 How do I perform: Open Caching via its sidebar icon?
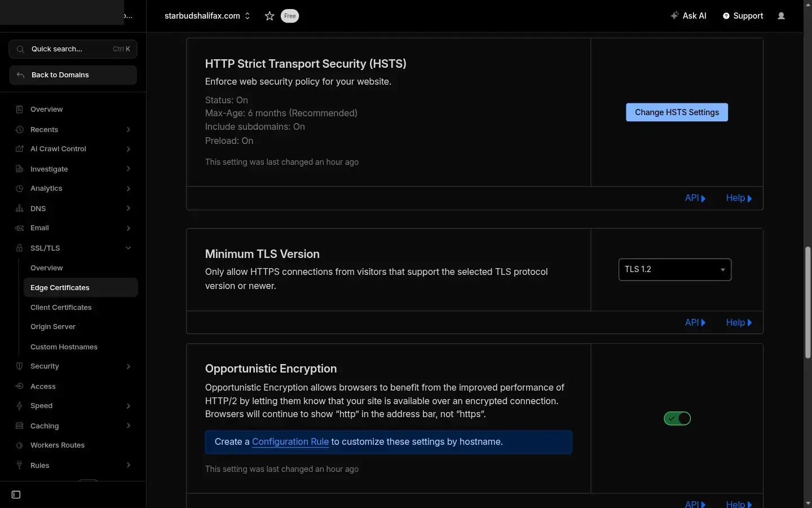pyautogui.click(x=19, y=426)
